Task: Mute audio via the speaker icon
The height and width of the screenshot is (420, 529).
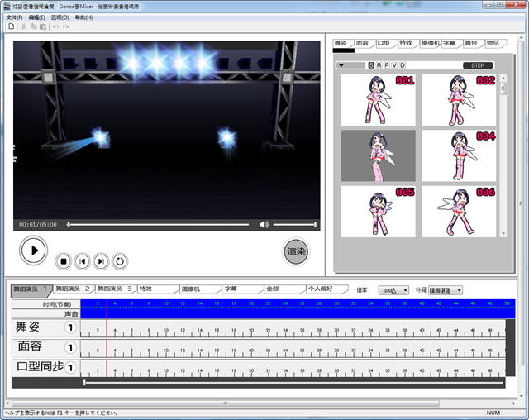Action: pyautogui.click(x=264, y=224)
